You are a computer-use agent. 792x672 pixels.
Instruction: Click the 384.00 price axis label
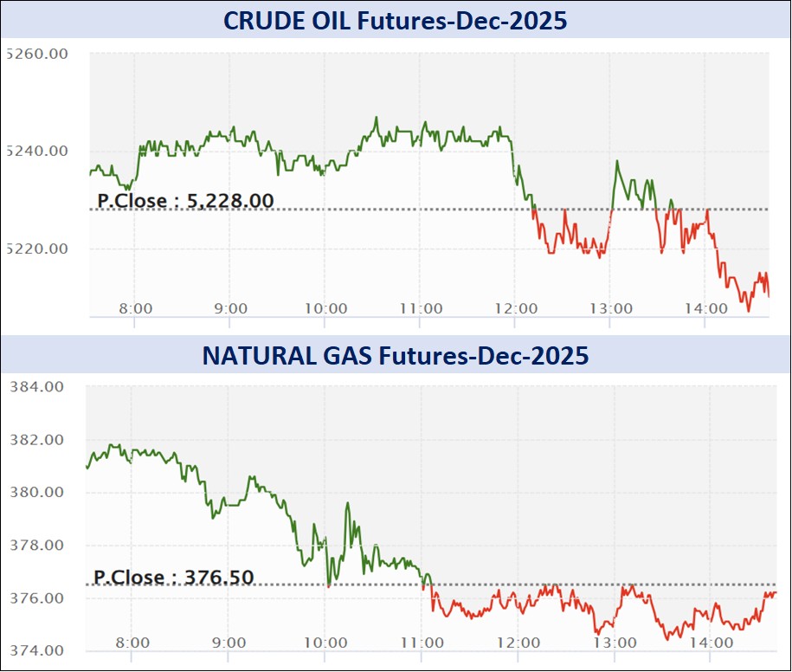(35, 387)
